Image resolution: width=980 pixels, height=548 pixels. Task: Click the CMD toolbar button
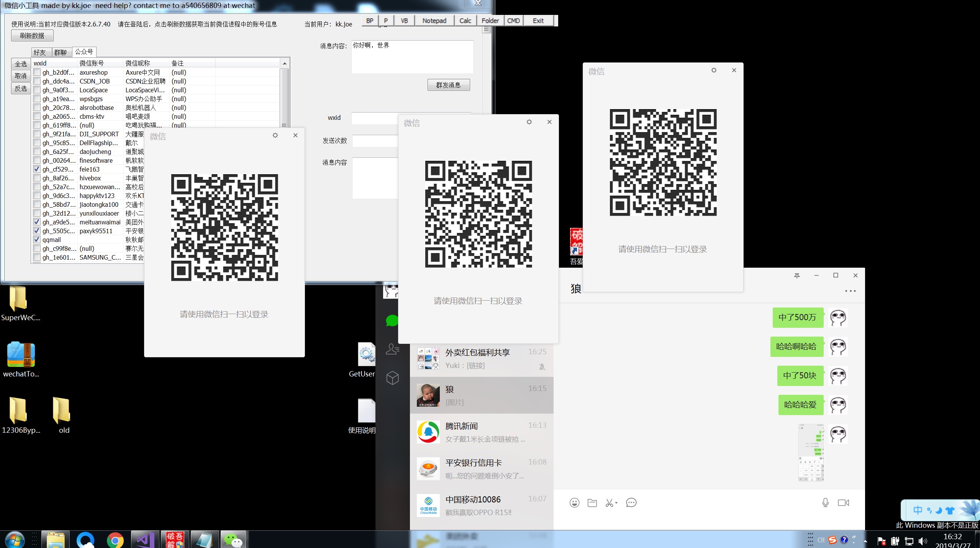(x=513, y=21)
